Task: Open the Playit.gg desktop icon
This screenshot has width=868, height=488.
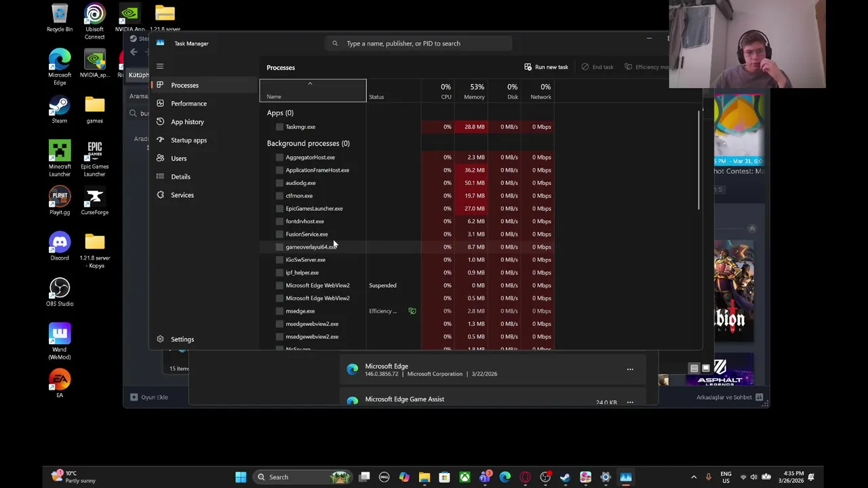Action: tap(60, 202)
